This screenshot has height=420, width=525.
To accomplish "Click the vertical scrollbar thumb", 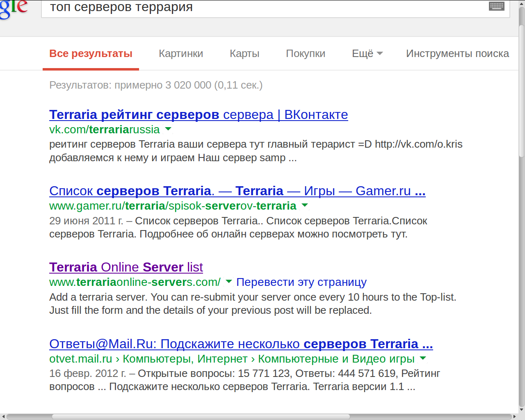I will coord(522,91).
